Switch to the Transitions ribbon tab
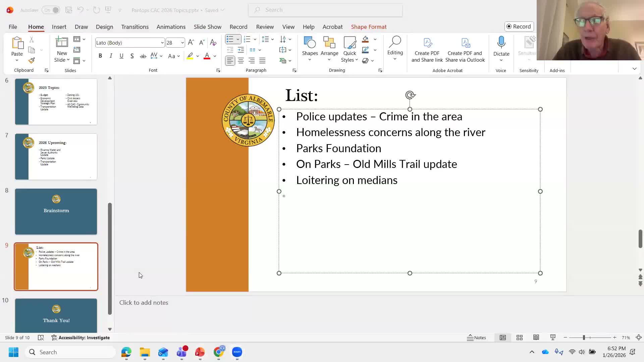 pos(135,27)
